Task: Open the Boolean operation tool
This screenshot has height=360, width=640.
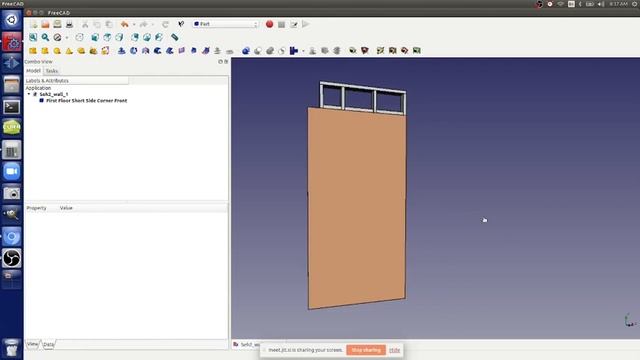Action: pyautogui.click(x=246, y=51)
